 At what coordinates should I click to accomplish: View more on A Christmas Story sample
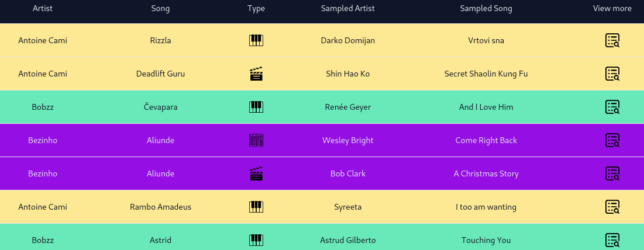(612, 173)
